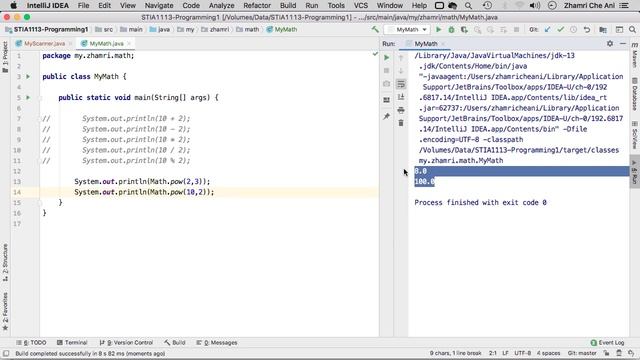640x360 pixels.
Task: Click the zhamri breadcrumb package
Action: tap(215, 29)
